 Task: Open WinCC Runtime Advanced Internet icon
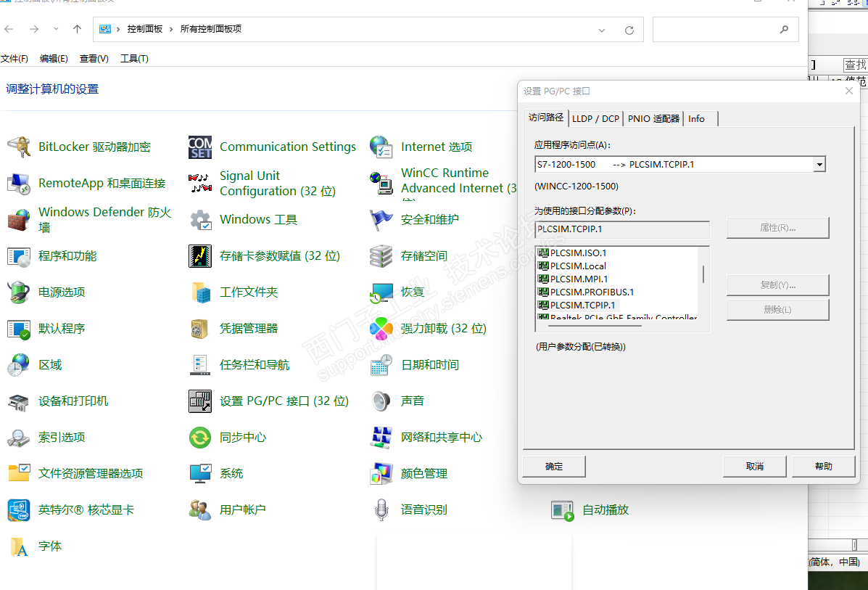(x=381, y=184)
